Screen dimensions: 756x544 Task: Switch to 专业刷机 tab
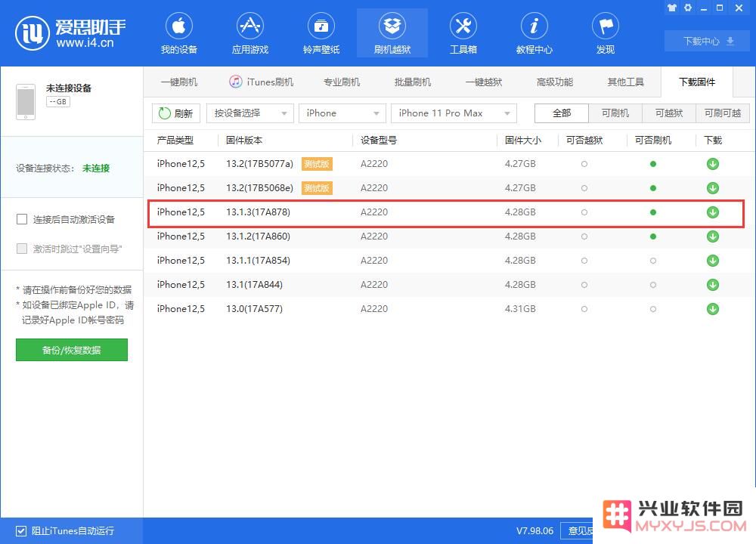pos(342,82)
